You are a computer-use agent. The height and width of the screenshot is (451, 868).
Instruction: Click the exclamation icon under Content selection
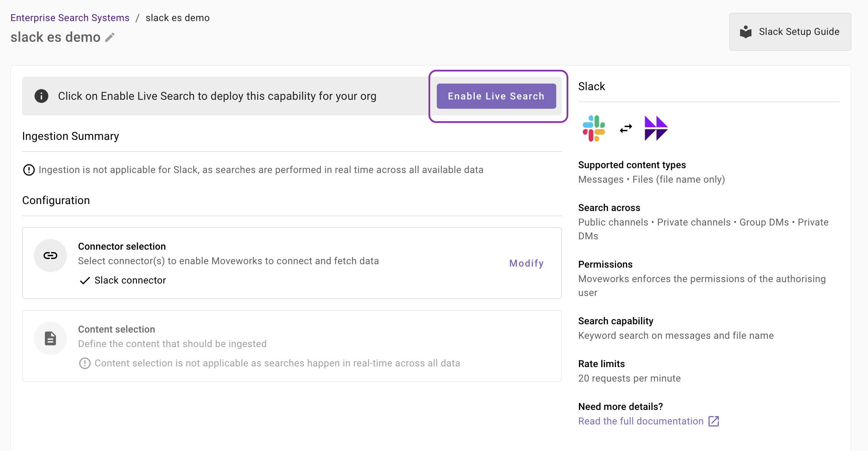click(x=85, y=363)
